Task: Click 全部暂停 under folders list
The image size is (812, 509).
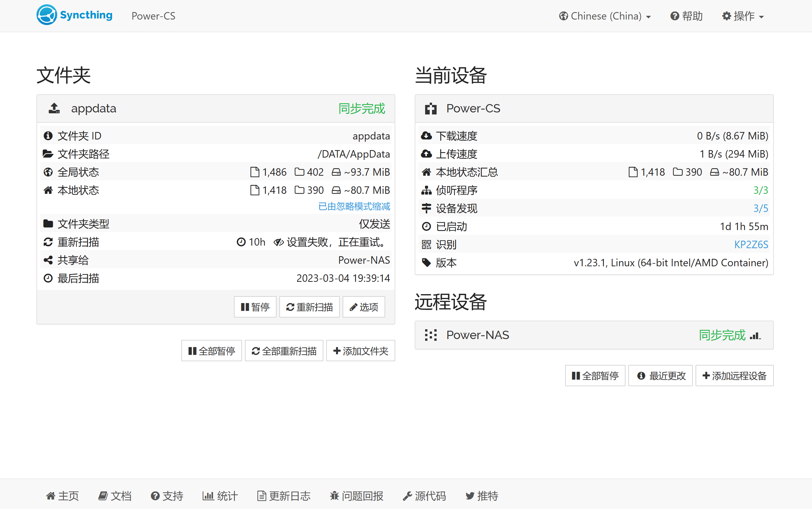Action: [x=212, y=351]
